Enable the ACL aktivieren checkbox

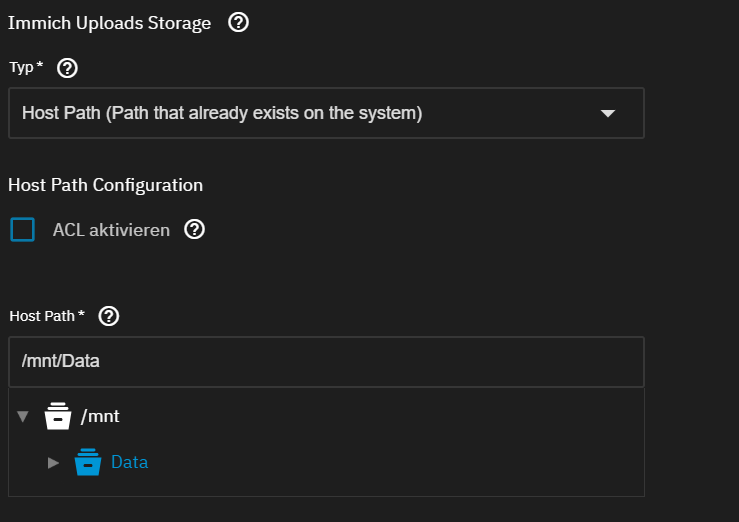point(23,230)
